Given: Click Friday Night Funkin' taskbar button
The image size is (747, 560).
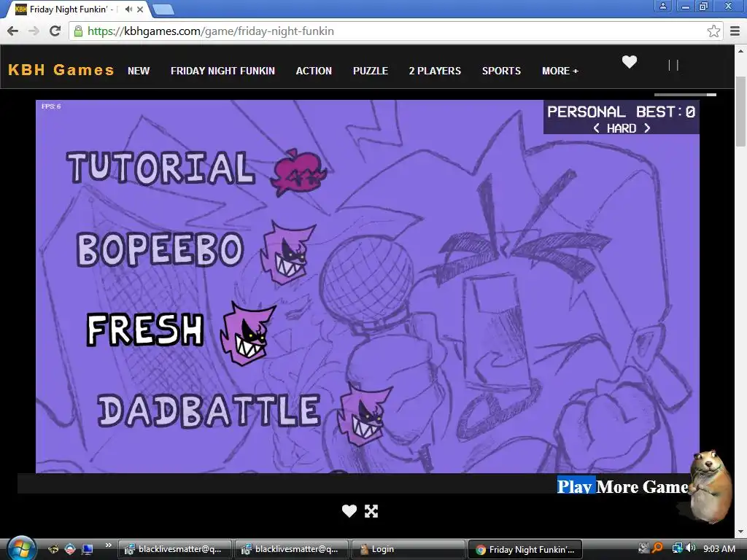Looking at the screenshot, I should 525,550.
